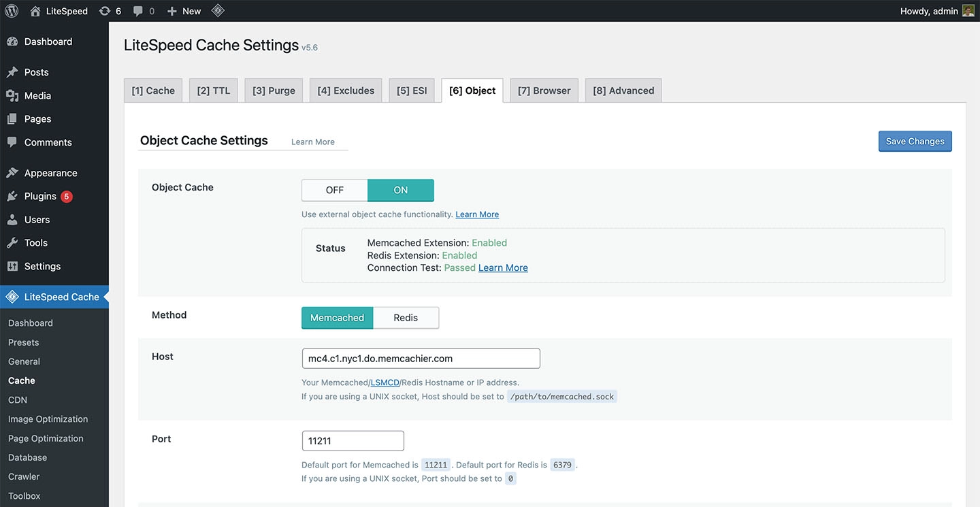Click the Port input field
This screenshot has height=507, width=980.
point(353,441)
